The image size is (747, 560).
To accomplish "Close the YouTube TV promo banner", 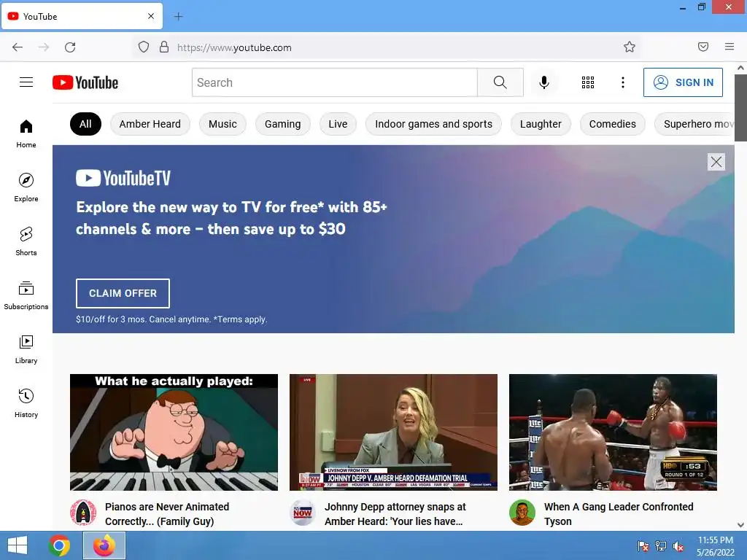I will click(x=716, y=162).
